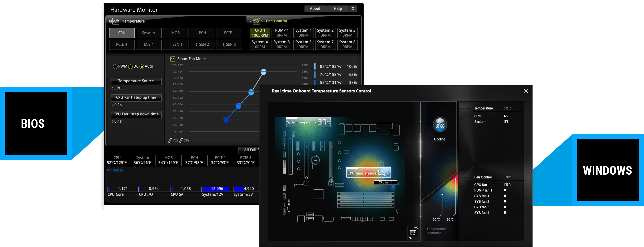
Task: Select the CPU temperature tab
Action: [122, 33]
